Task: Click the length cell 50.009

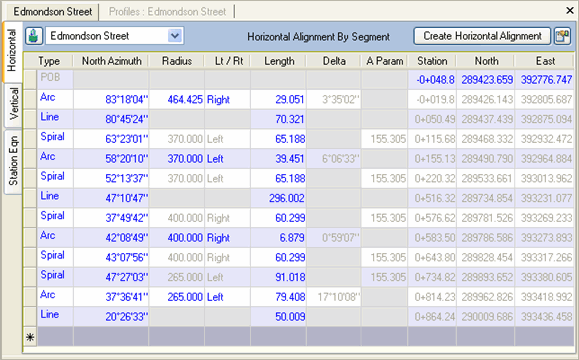Action: (x=278, y=317)
